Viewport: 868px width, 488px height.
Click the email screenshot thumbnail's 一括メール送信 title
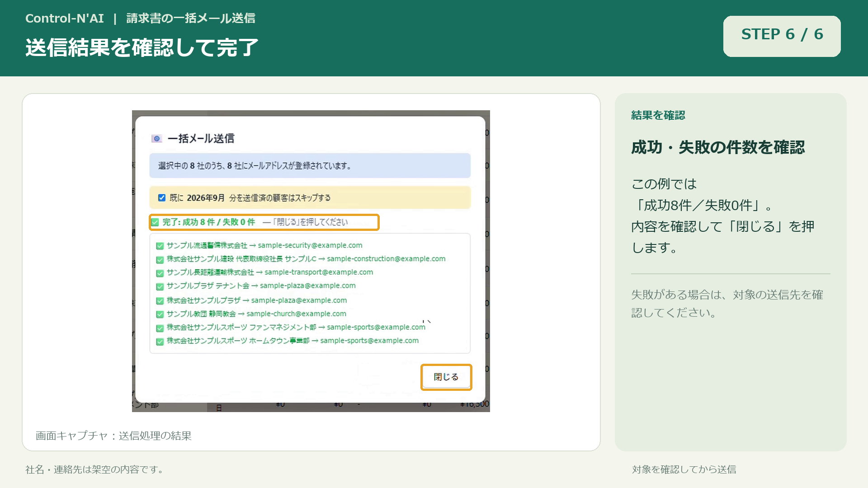click(201, 138)
